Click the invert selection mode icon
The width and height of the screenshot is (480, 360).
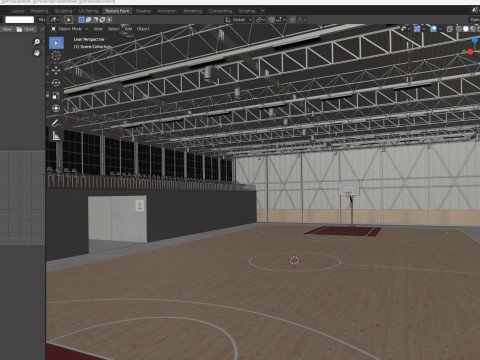coord(102,20)
